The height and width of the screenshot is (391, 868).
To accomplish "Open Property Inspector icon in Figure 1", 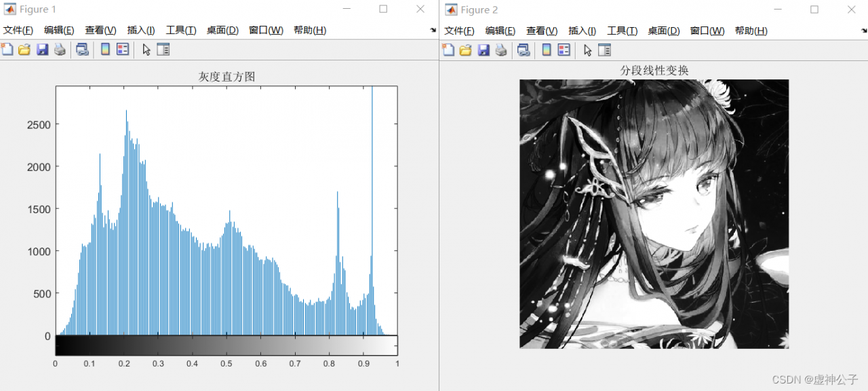I will tap(163, 50).
